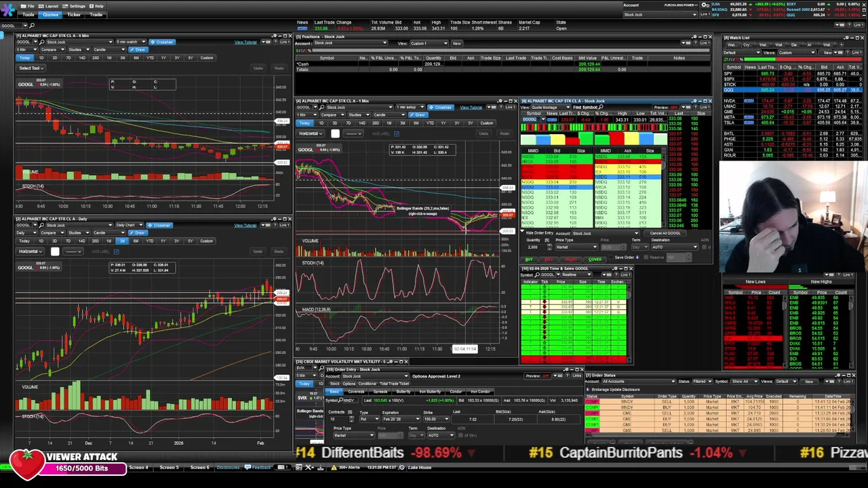
Task: Open symbol lookup in the 5 Min chart
Action: (41, 42)
